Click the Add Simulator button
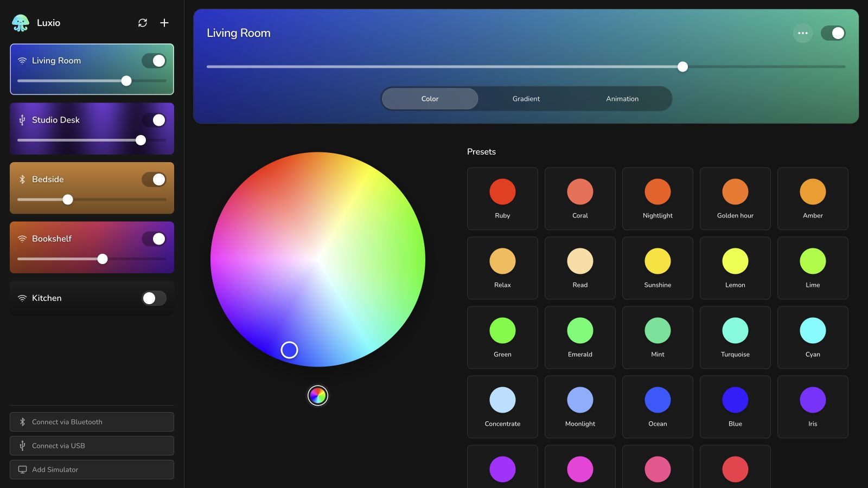The width and height of the screenshot is (868, 488). pyautogui.click(x=92, y=470)
